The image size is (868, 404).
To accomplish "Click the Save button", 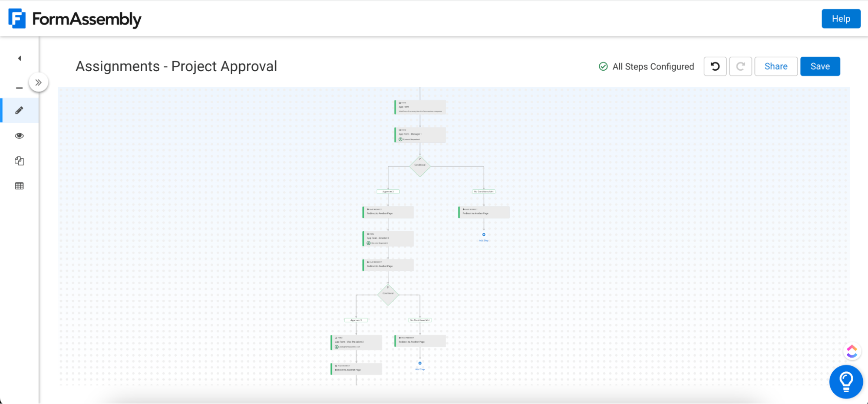I will [x=820, y=66].
